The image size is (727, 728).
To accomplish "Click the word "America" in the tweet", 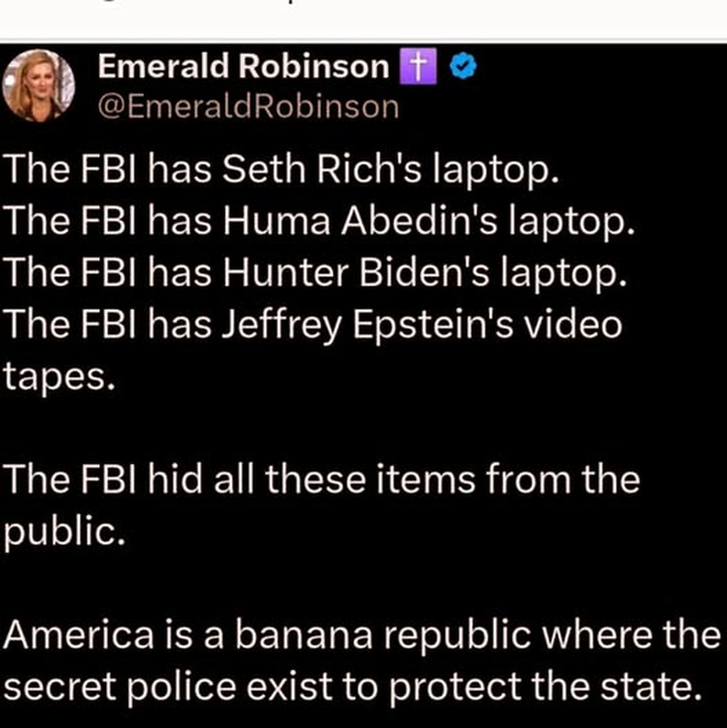I will coord(79,634).
